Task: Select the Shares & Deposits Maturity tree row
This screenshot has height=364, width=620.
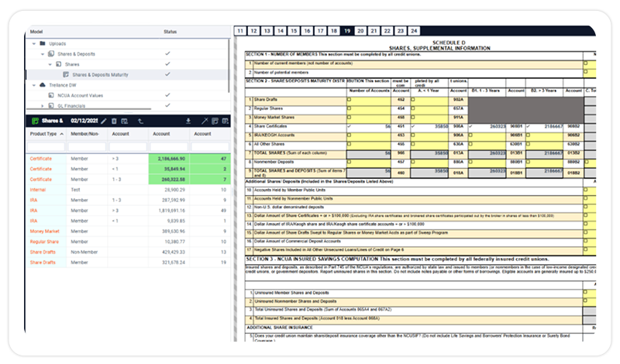Action: (127, 74)
